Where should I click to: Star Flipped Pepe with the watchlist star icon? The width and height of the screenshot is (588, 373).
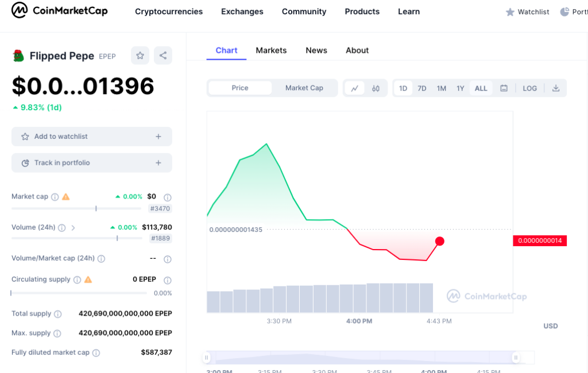pyautogui.click(x=140, y=55)
